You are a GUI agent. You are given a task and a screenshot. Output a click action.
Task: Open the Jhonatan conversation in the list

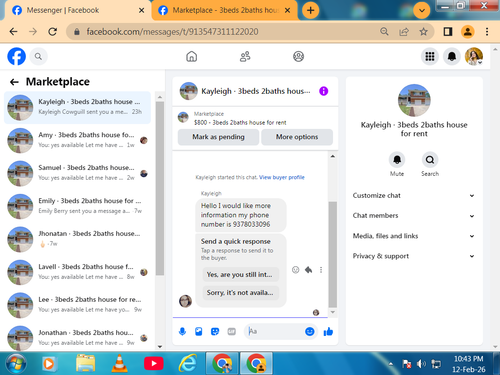(x=77, y=239)
